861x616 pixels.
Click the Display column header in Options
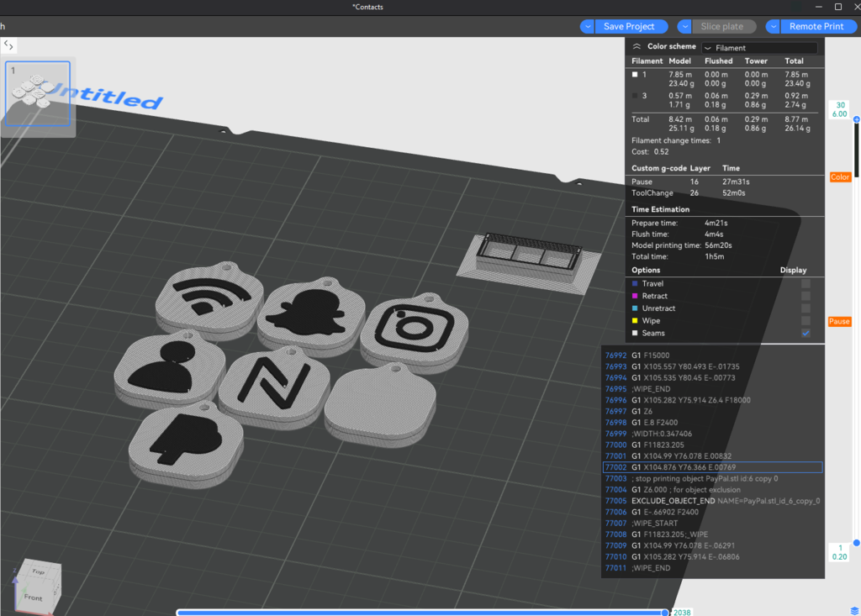(x=793, y=270)
